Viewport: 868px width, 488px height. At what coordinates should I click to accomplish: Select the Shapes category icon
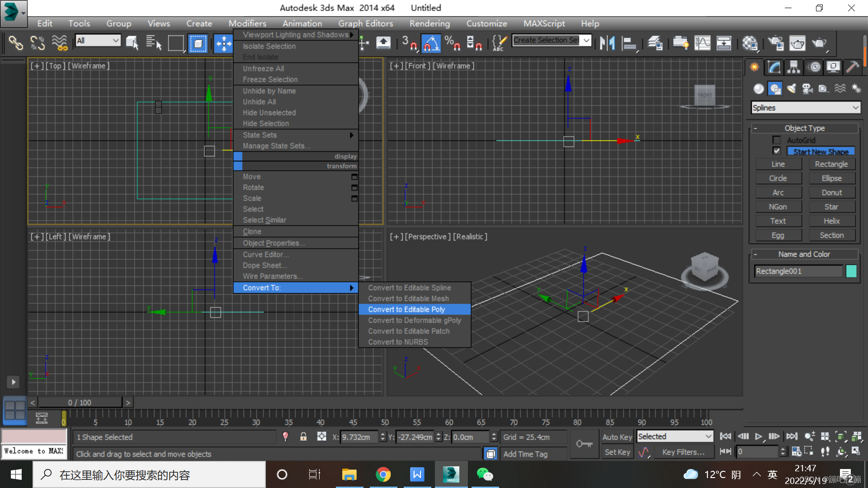tap(775, 89)
